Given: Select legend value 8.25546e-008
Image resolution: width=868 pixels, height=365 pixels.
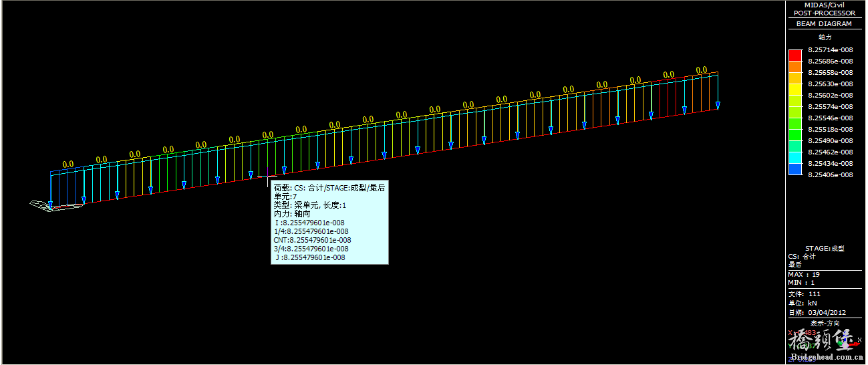Looking at the screenshot, I should pos(831,118).
